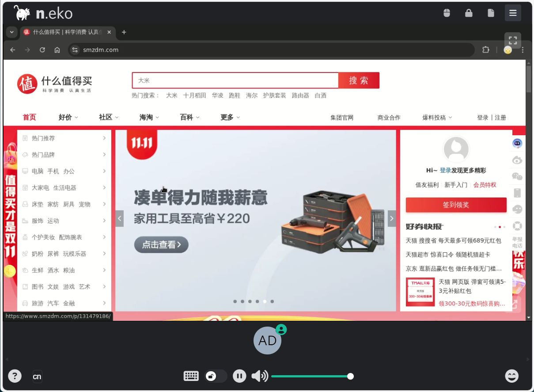This screenshot has width=534, height=392.
Task: Open the tab search dropdown arrow
Action: 12,32
